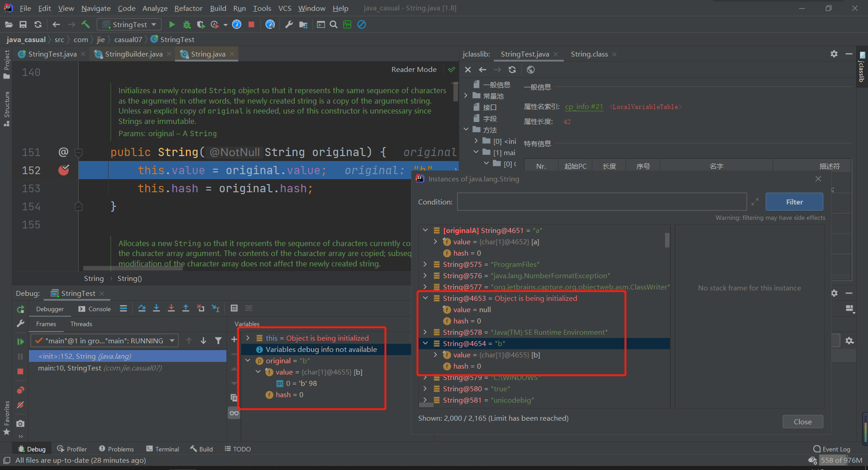868x470 pixels.
Task: Collapse the 'original' variable node
Action: [x=248, y=361]
